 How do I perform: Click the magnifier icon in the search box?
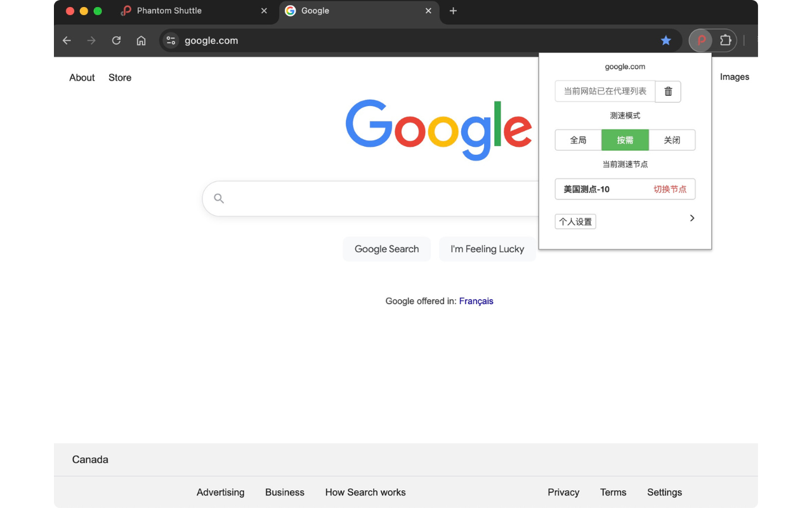click(x=218, y=198)
